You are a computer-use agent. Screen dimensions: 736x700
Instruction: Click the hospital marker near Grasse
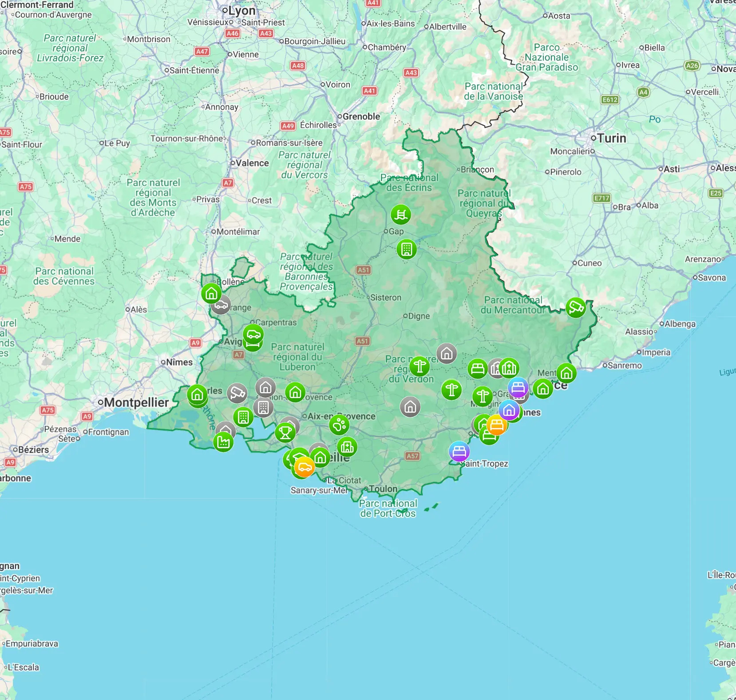(x=509, y=367)
